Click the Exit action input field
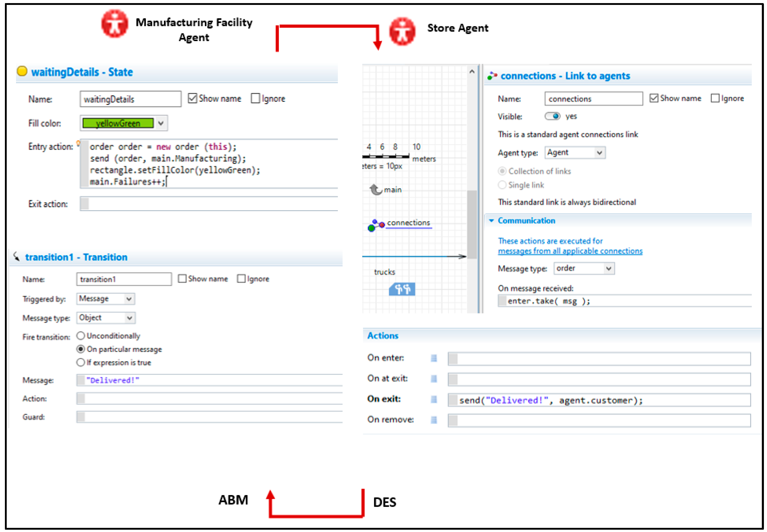 pyautogui.click(x=209, y=204)
